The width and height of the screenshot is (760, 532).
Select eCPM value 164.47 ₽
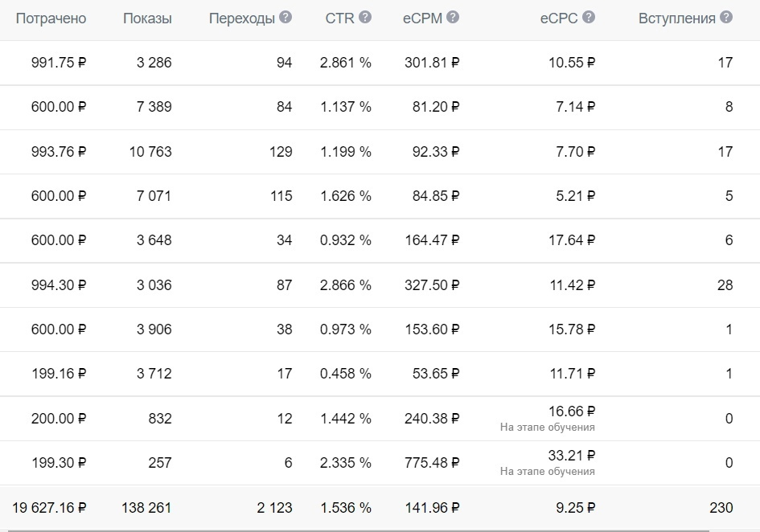[x=432, y=239]
